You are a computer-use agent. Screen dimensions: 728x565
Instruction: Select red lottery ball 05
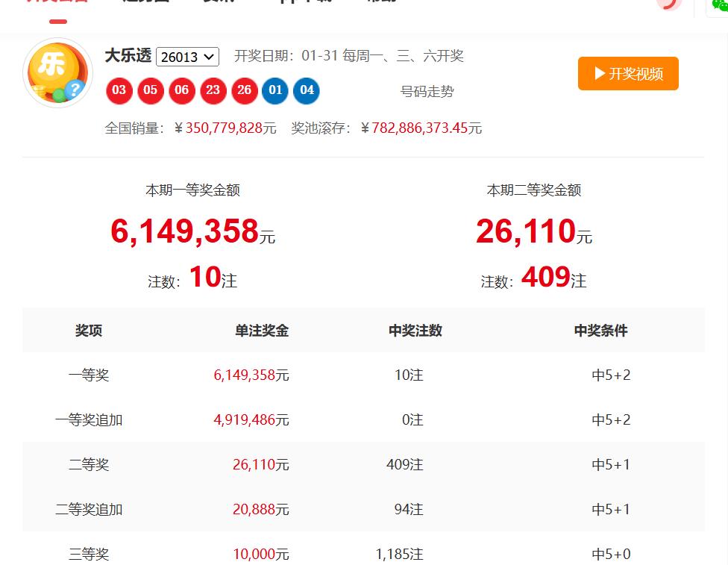click(x=151, y=90)
